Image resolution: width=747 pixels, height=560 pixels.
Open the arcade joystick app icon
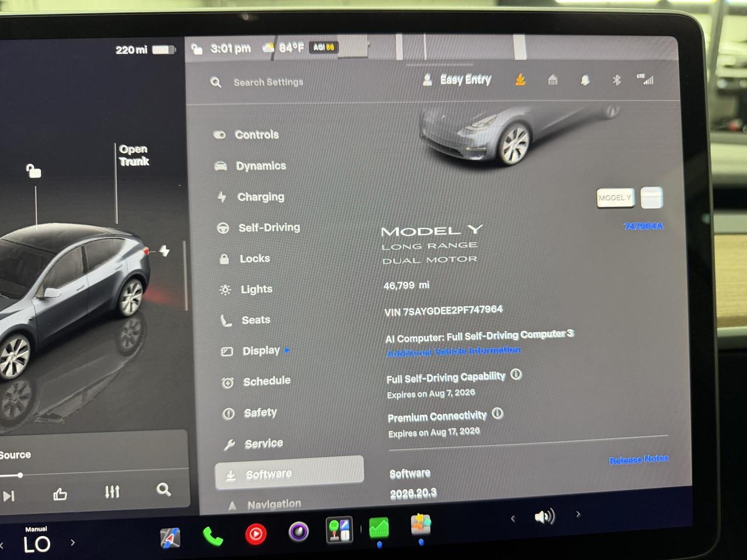tap(339, 530)
